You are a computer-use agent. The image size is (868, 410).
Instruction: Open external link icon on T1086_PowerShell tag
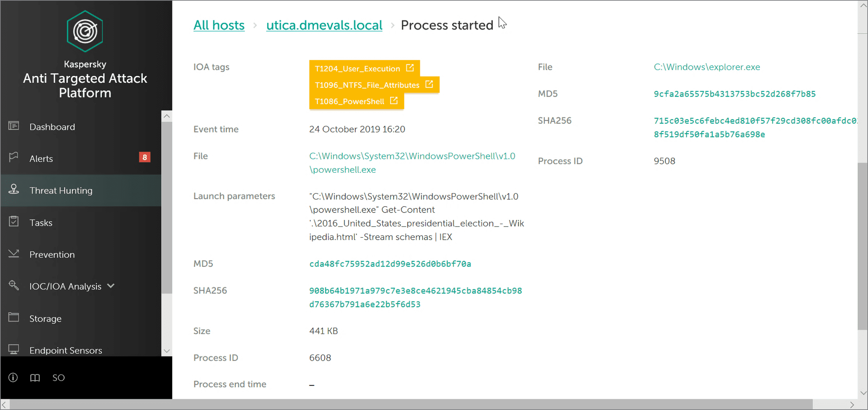(394, 101)
